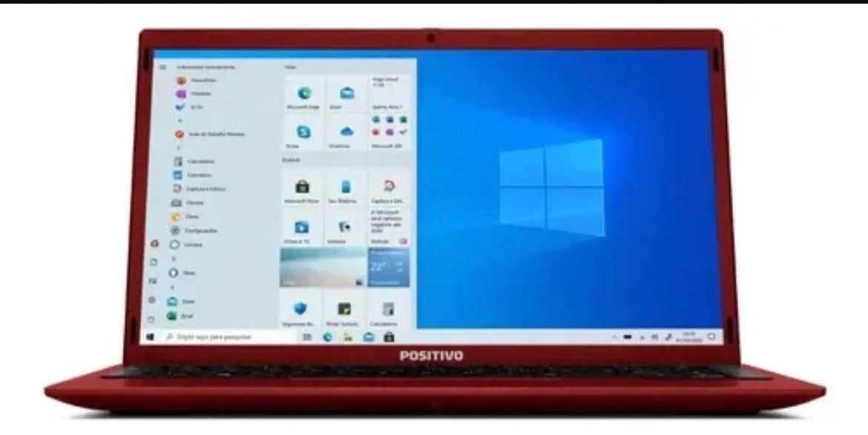
Task: Open Calculadora in the app list
Action: click(x=194, y=162)
